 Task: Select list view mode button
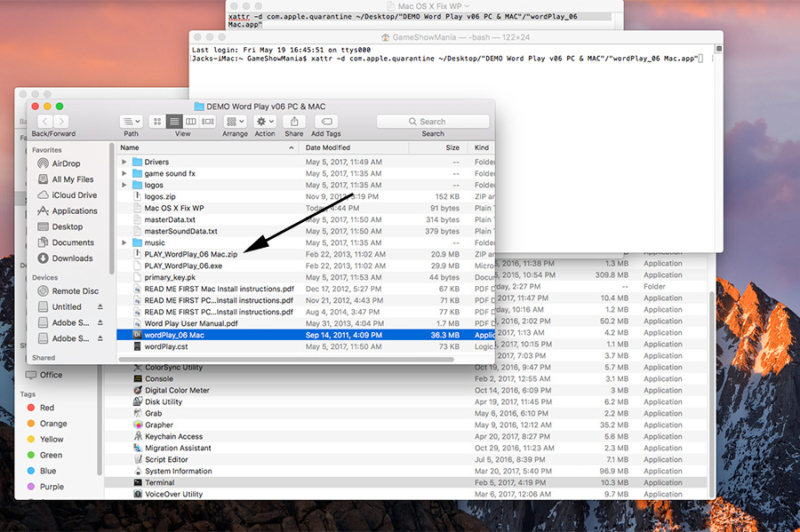coord(174,122)
